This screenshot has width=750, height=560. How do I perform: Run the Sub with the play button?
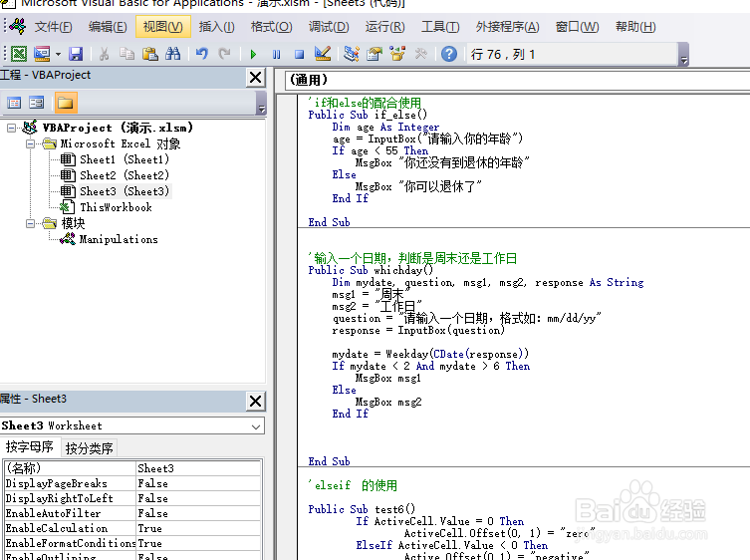click(x=254, y=54)
